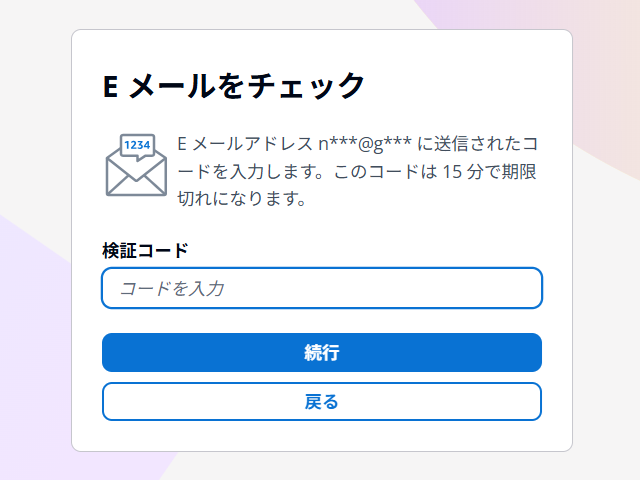640x480 pixels.
Task: Click the 検証コード field label
Action: 145,250
